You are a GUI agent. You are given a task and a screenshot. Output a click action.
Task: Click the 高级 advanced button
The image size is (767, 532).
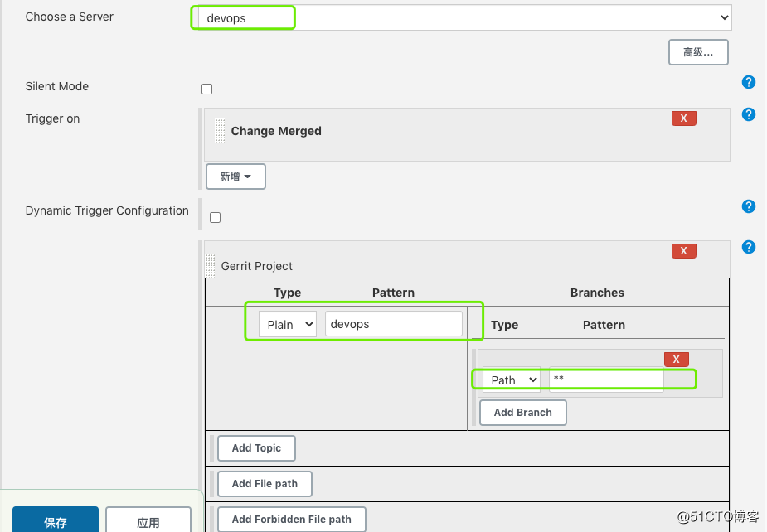pos(697,52)
